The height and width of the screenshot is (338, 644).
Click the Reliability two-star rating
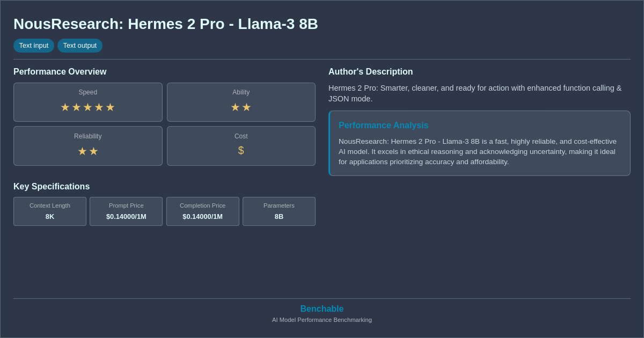87,151
